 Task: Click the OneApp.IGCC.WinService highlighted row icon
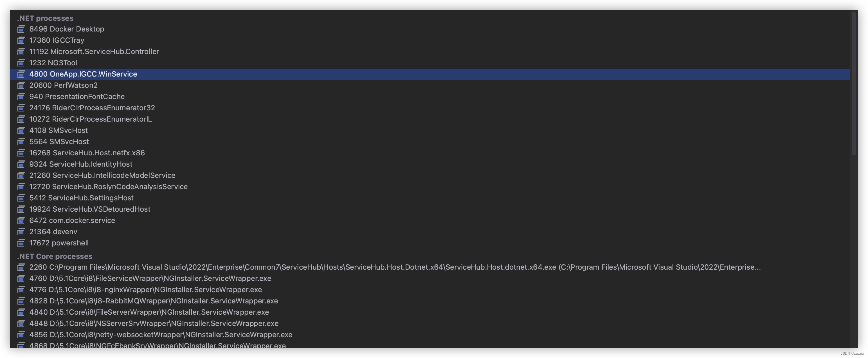[21, 74]
